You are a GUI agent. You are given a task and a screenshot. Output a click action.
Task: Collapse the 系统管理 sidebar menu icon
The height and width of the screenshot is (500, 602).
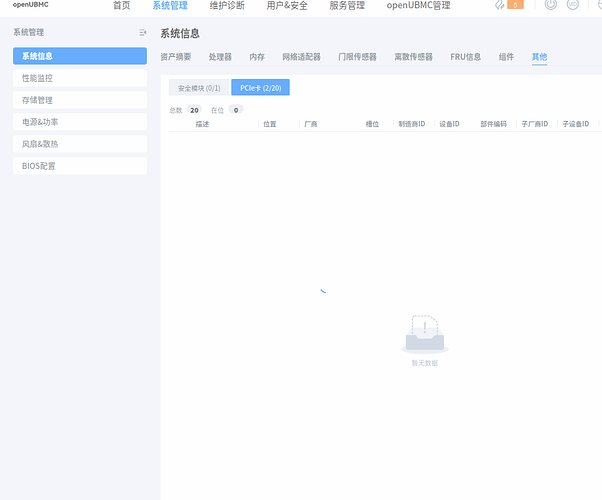point(142,33)
